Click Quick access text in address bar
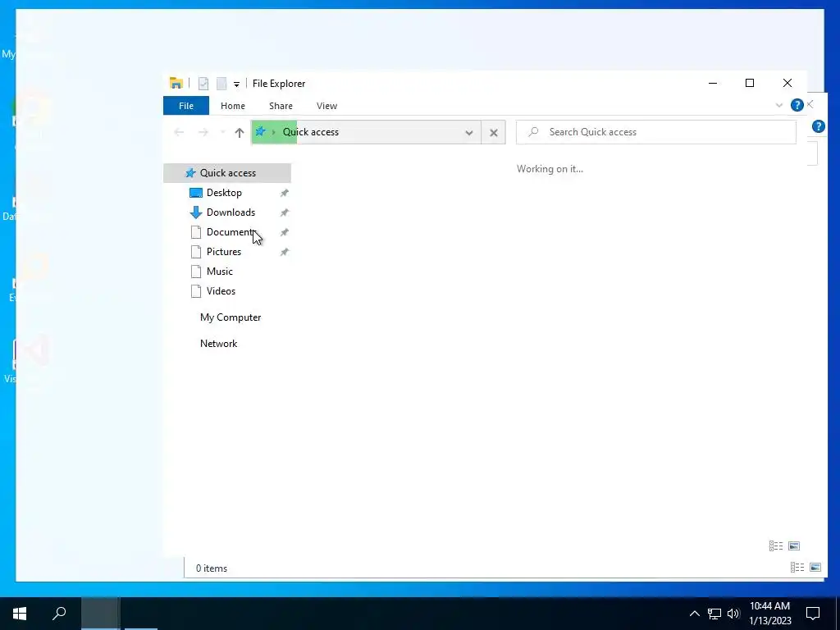The image size is (840, 630). (x=311, y=132)
